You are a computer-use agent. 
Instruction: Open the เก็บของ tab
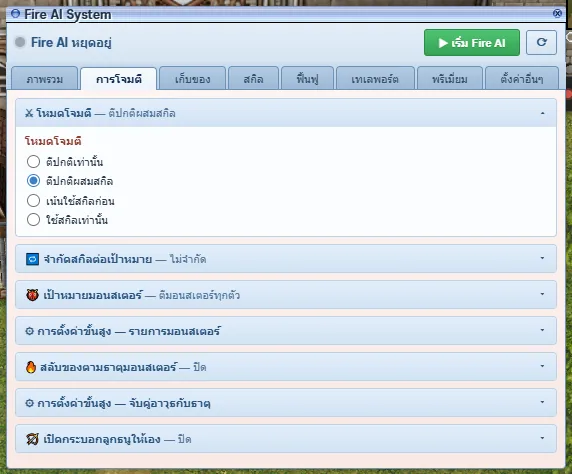coord(192,78)
